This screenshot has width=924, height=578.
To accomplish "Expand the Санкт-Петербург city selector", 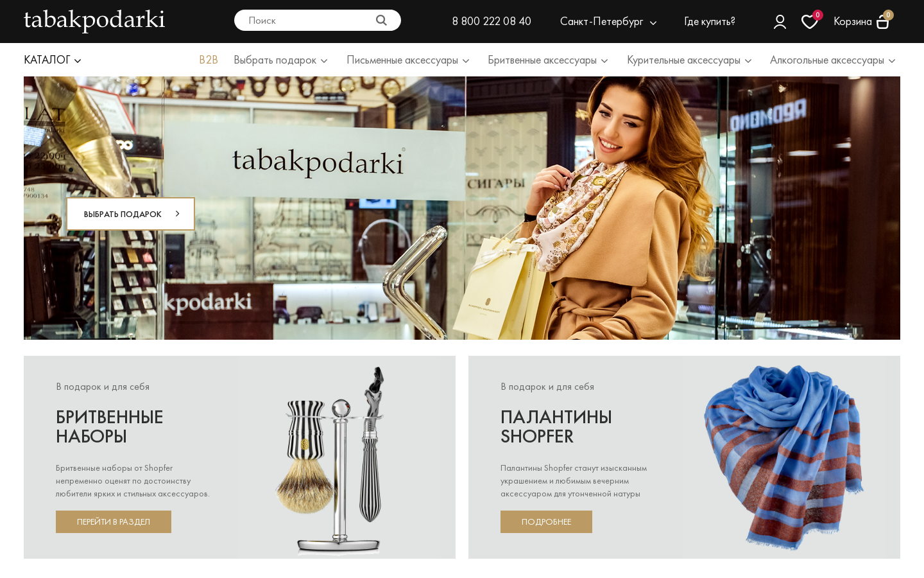I will point(608,22).
